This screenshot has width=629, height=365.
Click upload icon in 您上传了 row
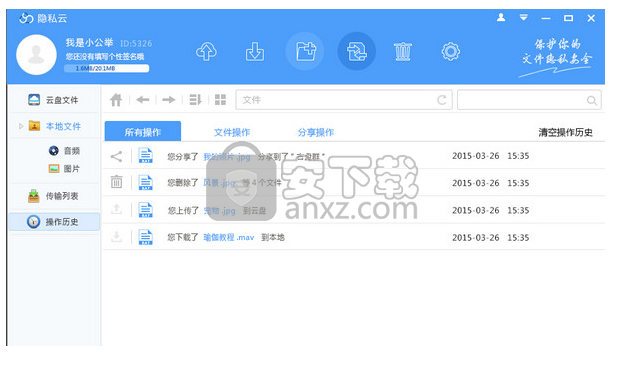click(x=116, y=209)
